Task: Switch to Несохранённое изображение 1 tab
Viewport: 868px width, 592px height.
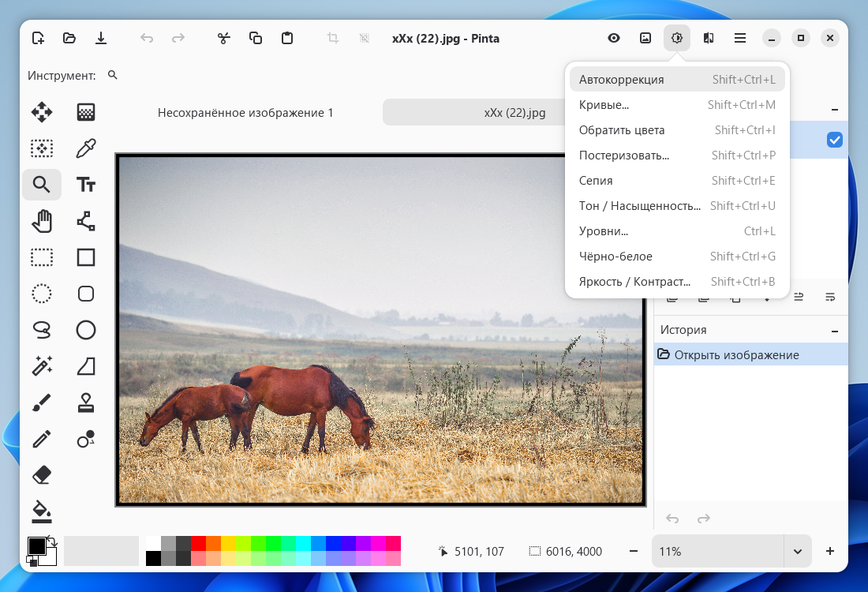Action: point(245,113)
